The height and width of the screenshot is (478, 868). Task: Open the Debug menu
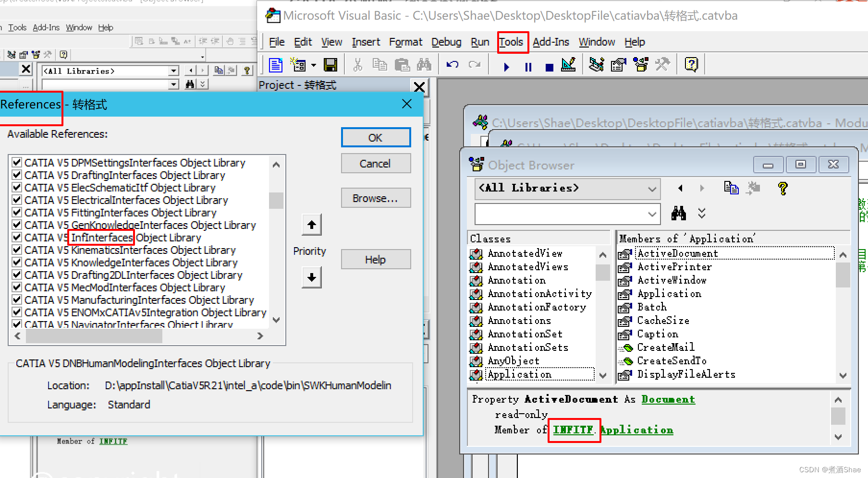pos(446,42)
